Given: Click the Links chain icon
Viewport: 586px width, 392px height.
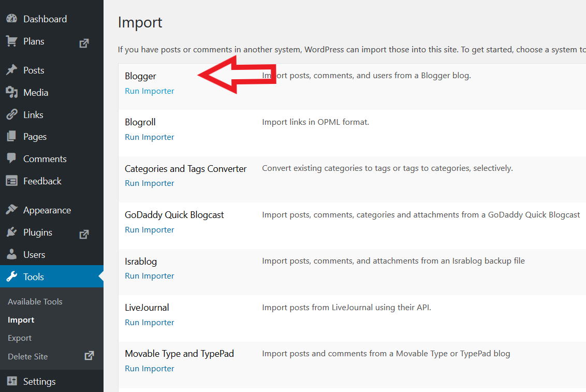Looking at the screenshot, I should 11,114.
